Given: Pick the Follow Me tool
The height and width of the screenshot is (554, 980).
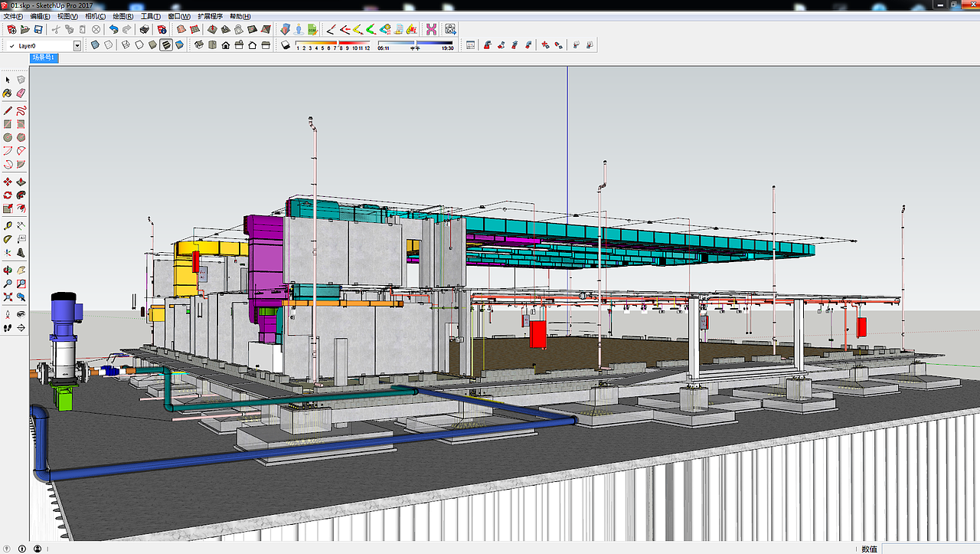Looking at the screenshot, I should click(x=21, y=195).
